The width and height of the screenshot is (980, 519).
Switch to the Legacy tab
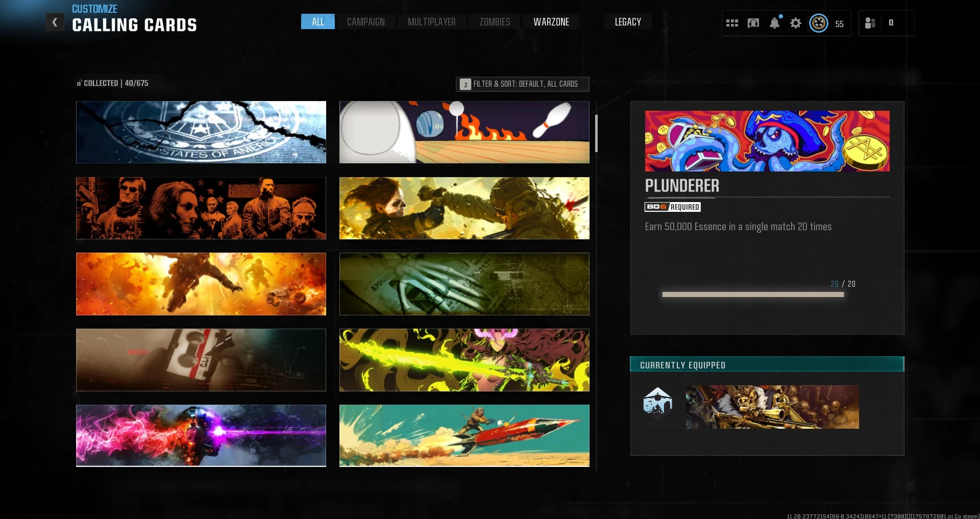[628, 21]
